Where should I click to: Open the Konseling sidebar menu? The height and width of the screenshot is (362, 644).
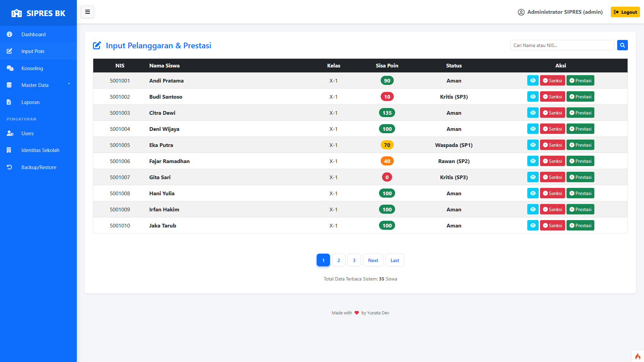click(32, 68)
